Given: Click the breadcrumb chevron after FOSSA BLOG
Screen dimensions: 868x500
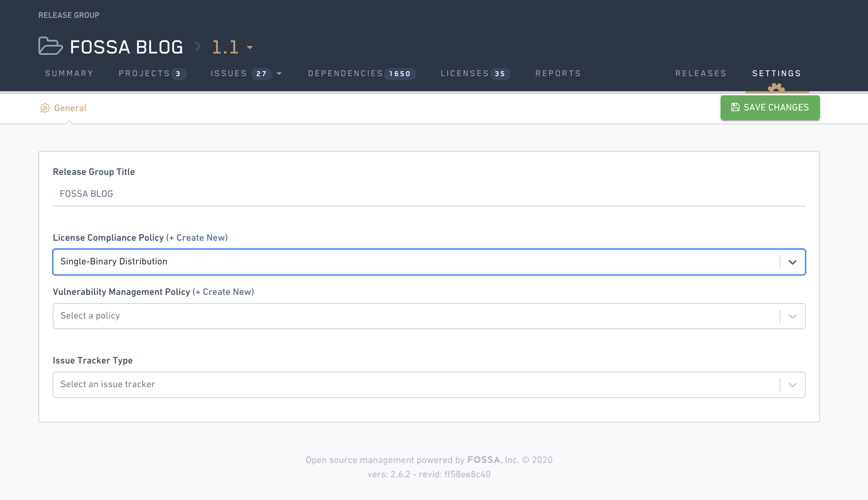Looking at the screenshot, I should [198, 46].
